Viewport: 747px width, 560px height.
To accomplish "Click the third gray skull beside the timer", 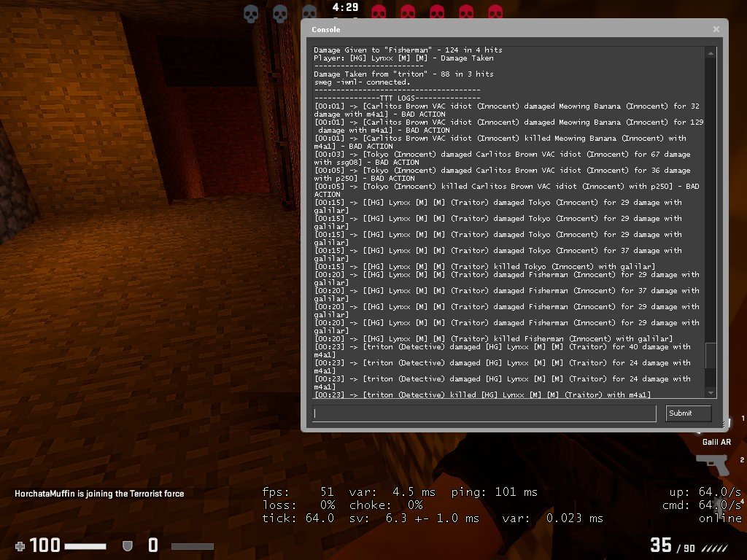I will [x=309, y=12].
